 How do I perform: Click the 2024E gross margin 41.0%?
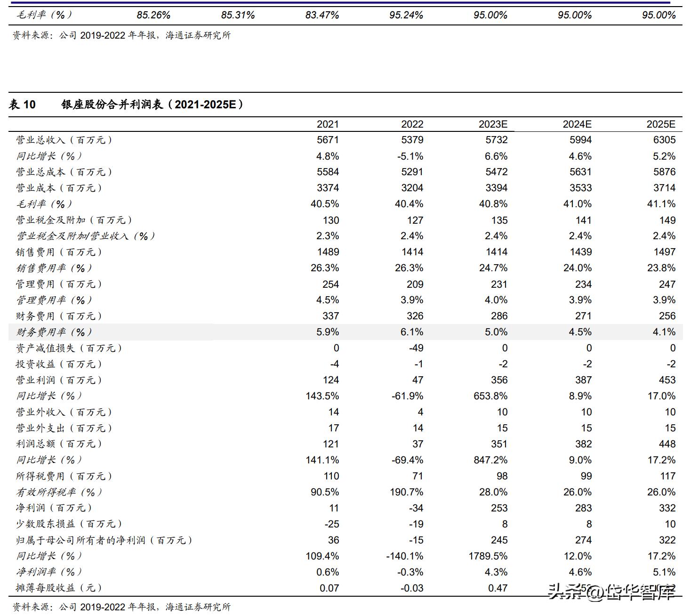pos(577,204)
